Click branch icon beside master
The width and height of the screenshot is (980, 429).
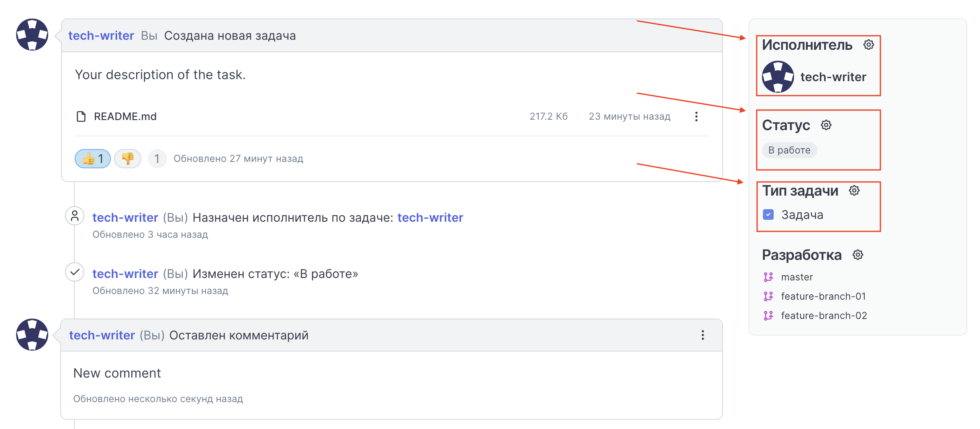pyautogui.click(x=768, y=277)
